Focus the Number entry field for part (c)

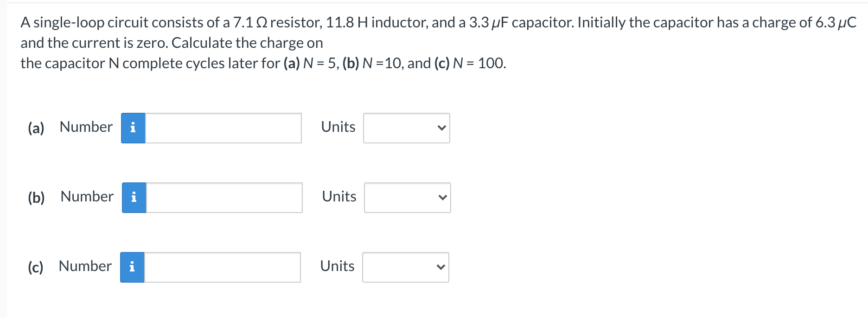coord(223,267)
